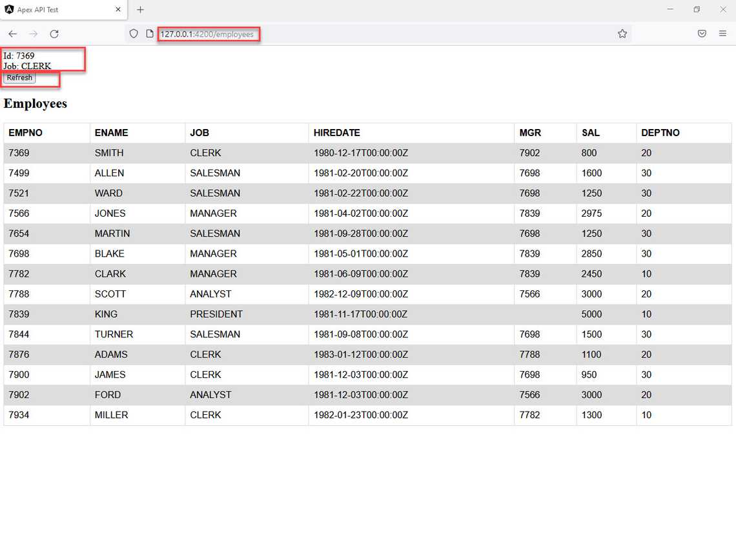Image resolution: width=736 pixels, height=560 pixels.
Task: Click employee number 7934 cell
Action: [x=19, y=415]
